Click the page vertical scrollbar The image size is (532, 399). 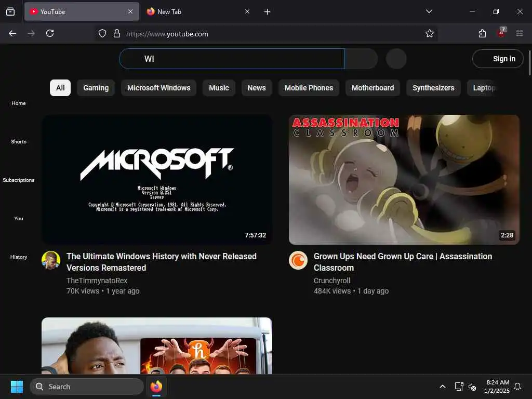pyautogui.click(x=529, y=63)
